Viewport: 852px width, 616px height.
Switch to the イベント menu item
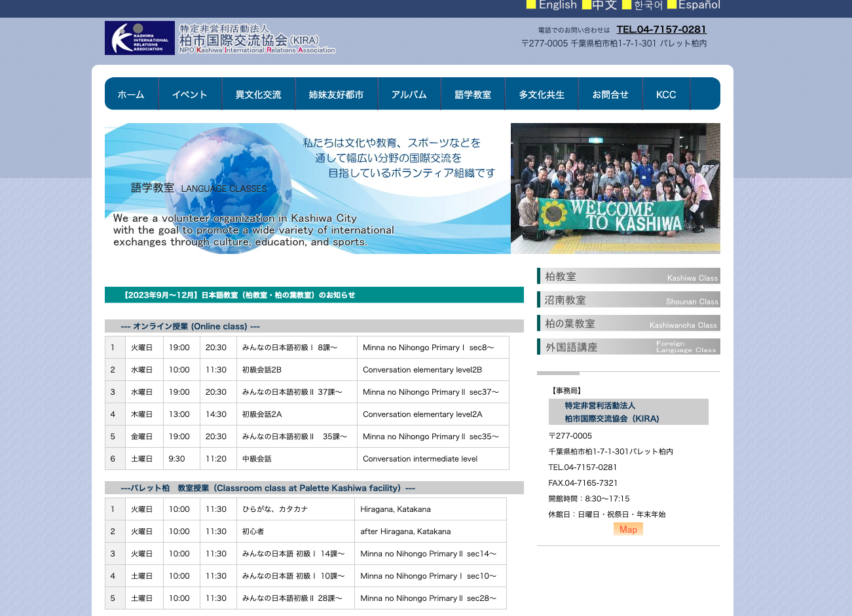[190, 94]
